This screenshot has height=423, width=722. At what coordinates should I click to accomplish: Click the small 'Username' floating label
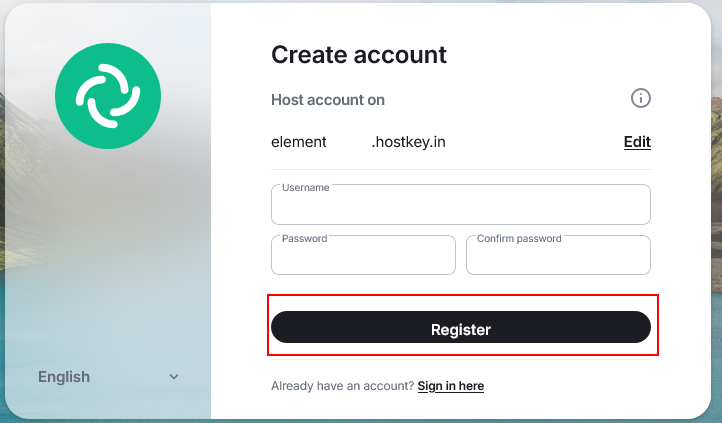[x=305, y=187]
